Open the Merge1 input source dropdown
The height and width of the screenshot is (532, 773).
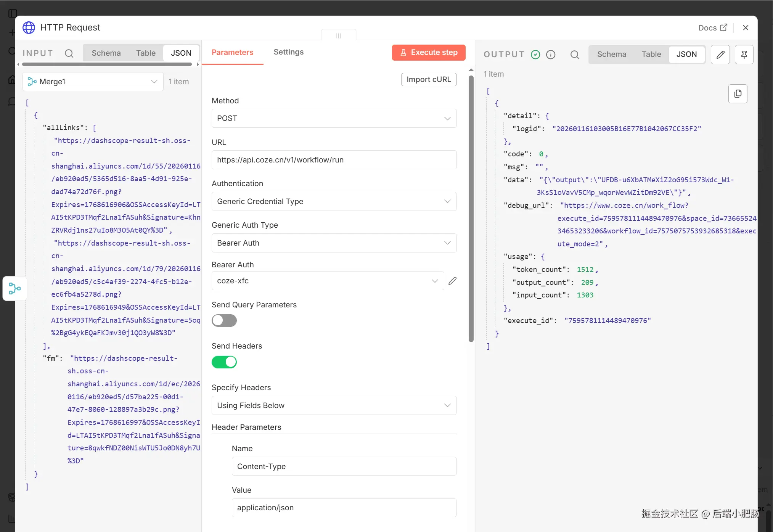pos(93,82)
